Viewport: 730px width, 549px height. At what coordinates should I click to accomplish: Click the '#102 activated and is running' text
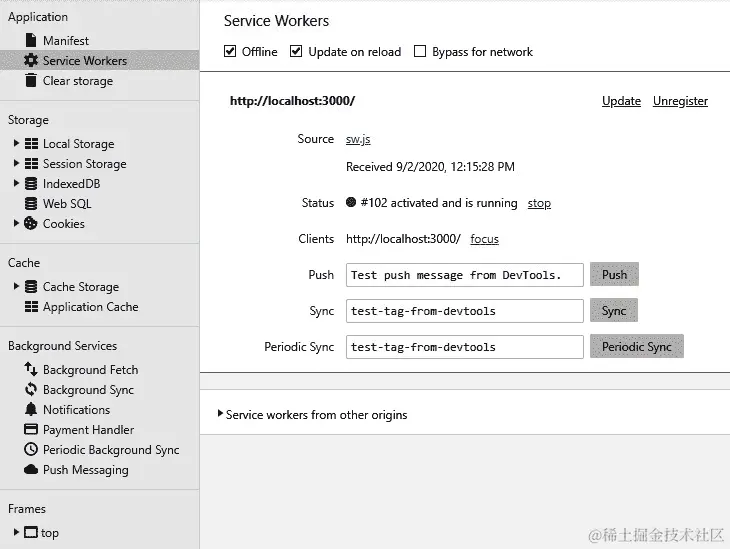pyautogui.click(x=439, y=203)
